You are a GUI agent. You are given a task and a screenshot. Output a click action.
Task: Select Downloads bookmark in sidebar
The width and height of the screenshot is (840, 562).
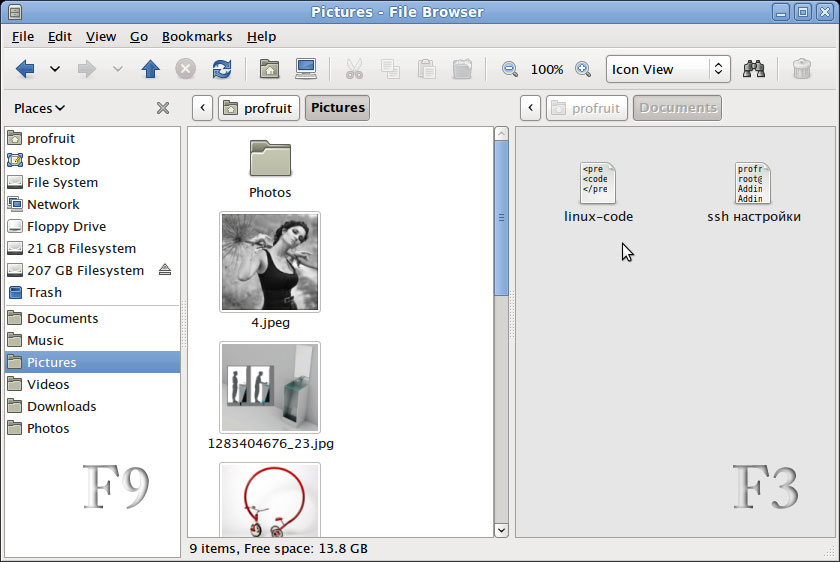tap(93, 406)
